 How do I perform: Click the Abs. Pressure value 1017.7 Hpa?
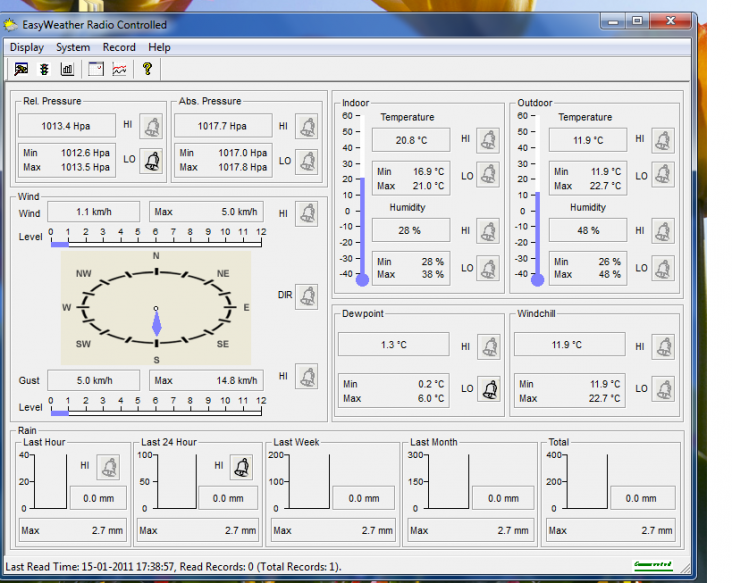pyautogui.click(x=223, y=126)
